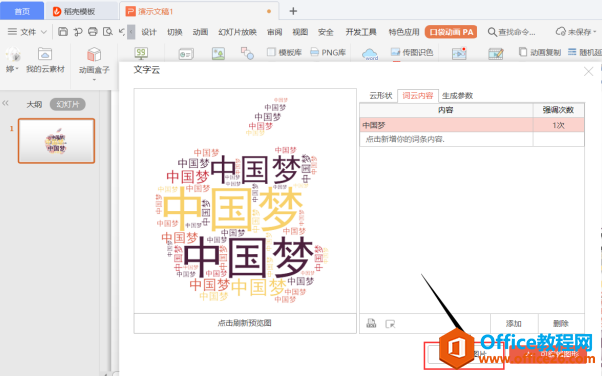Screen dimensions: 602x376
Task: Click the Print icon in quick toolbar
Action: click(93, 32)
